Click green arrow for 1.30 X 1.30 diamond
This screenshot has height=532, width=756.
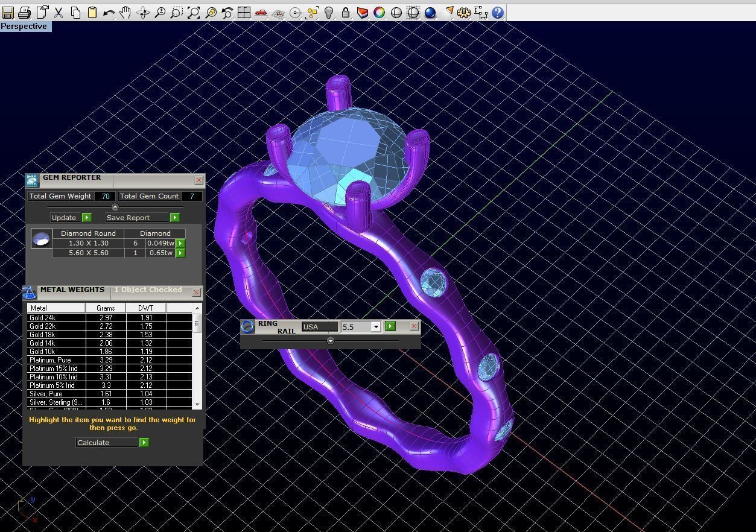click(x=180, y=243)
